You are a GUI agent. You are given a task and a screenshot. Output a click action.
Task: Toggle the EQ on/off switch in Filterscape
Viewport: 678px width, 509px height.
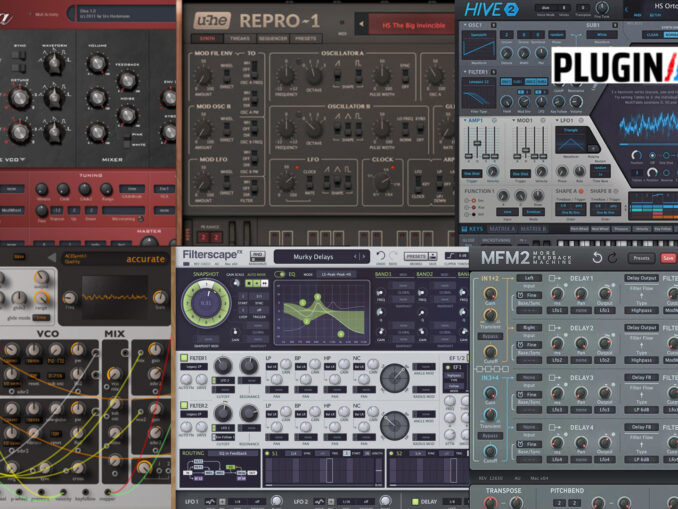[279, 274]
